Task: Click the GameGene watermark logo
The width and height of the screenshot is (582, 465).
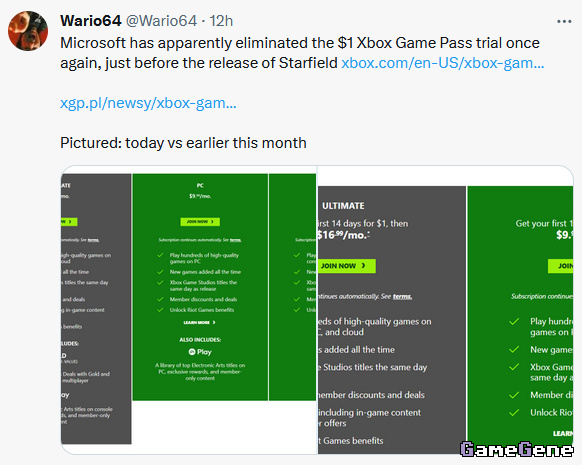Action: click(516, 449)
